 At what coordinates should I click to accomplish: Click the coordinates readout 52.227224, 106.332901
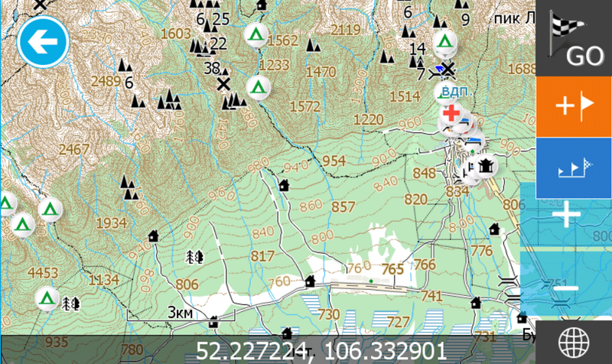pos(321,350)
